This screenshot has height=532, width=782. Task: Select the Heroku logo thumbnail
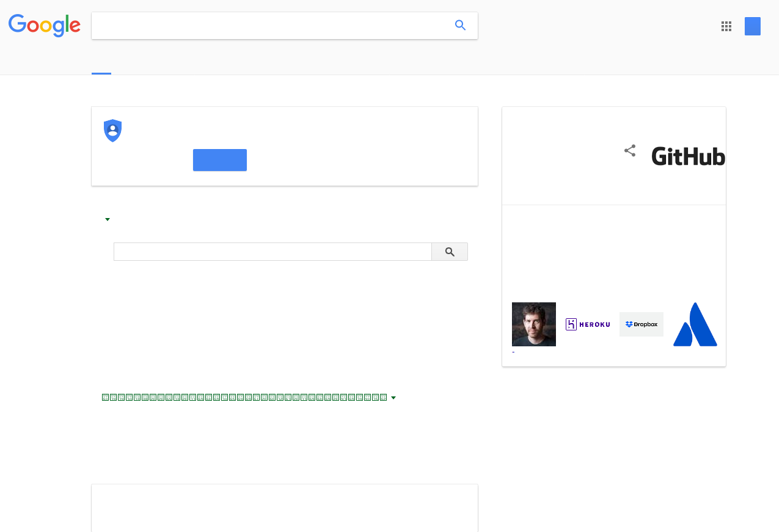[x=588, y=324]
